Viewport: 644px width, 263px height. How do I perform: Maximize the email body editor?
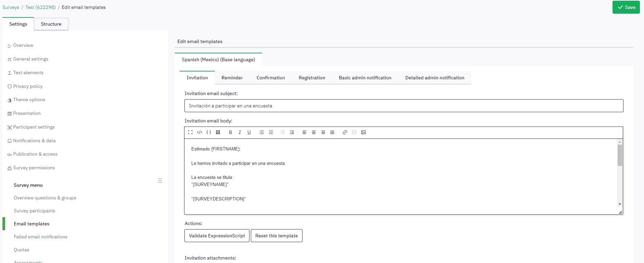[x=190, y=132]
